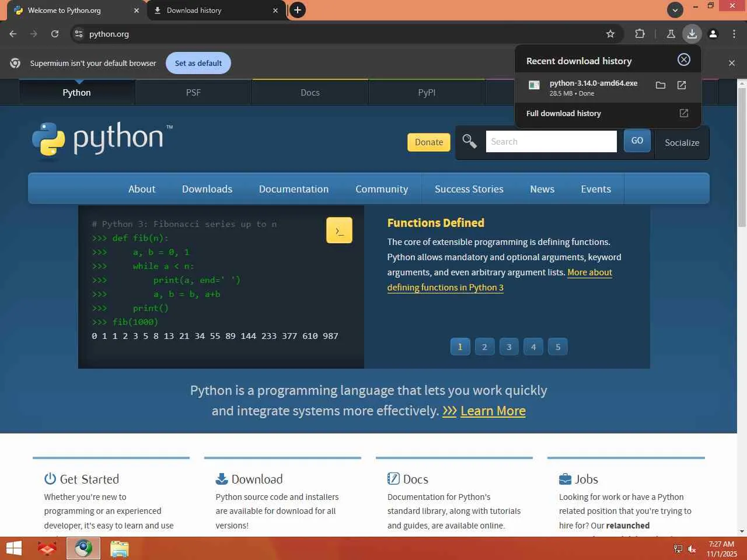Click the page vertical scrollbar thumb
The image size is (747, 560).
coord(742,157)
